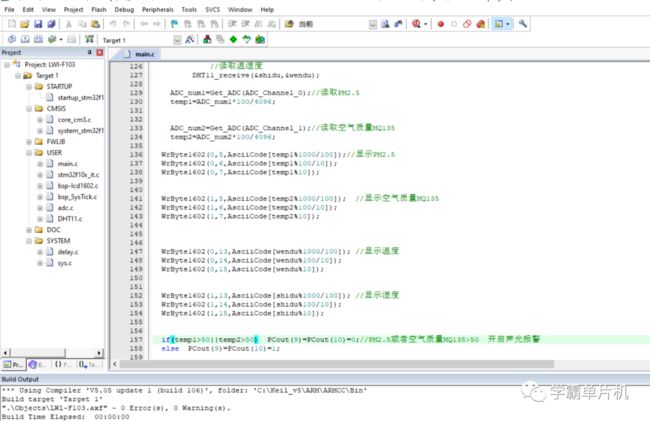Open the Peripherals menu
Screen dimensions: 650x421
pyautogui.click(x=158, y=9)
